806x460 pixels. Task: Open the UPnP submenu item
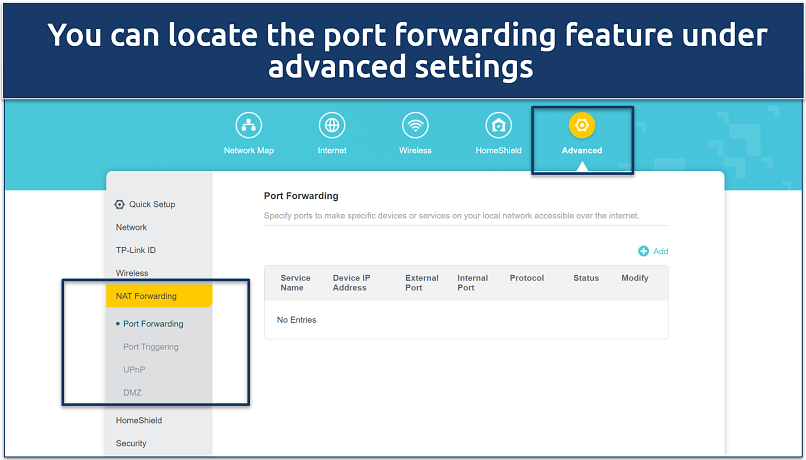pyautogui.click(x=134, y=370)
